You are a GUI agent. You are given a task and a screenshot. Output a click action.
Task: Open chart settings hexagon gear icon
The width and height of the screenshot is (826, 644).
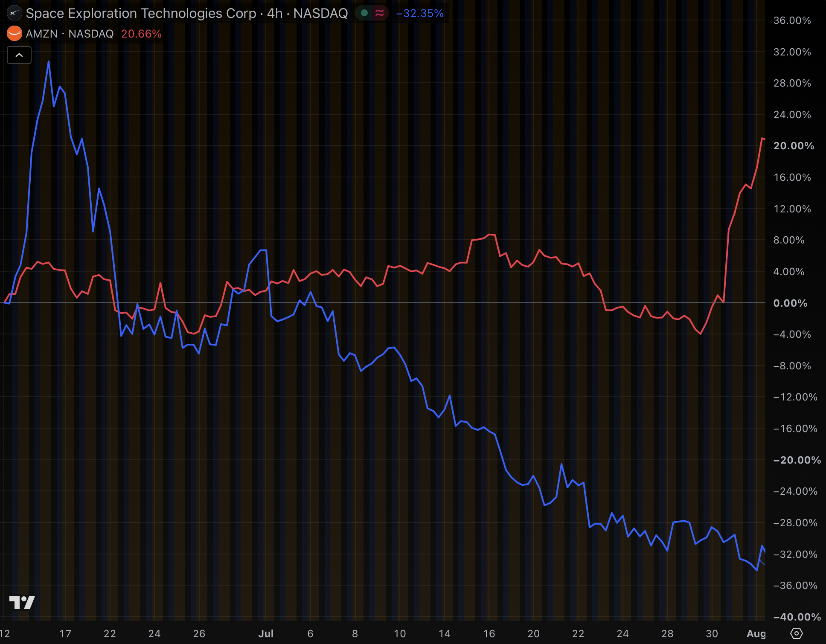pos(796,633)
